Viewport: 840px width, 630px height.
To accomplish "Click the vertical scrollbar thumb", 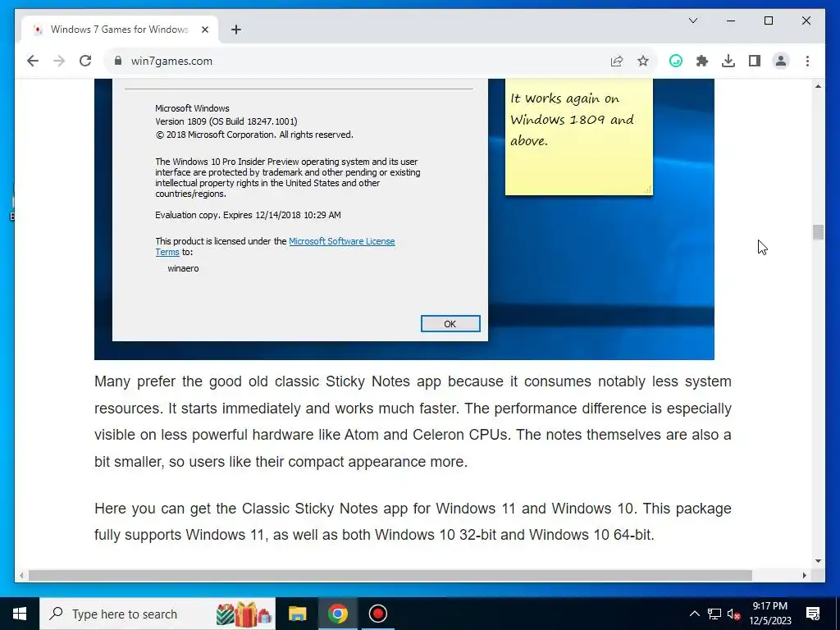I will click(x=818, y=232).
